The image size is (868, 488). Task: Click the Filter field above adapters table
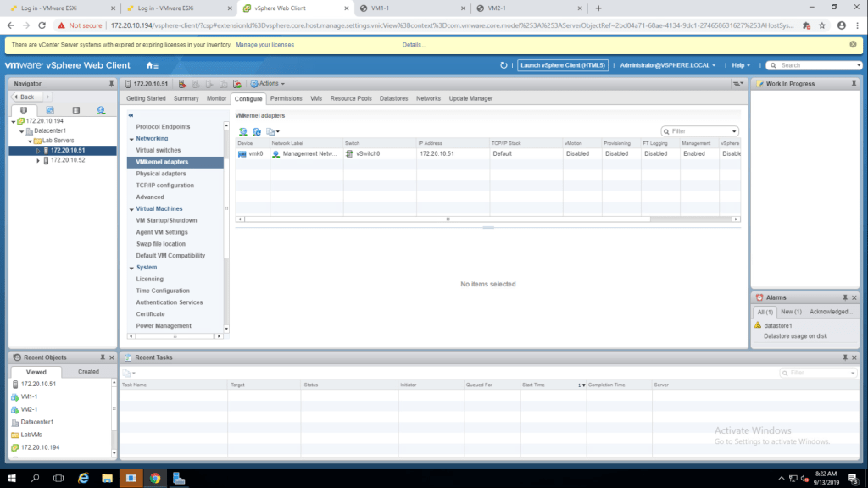(x=702, y=131)
